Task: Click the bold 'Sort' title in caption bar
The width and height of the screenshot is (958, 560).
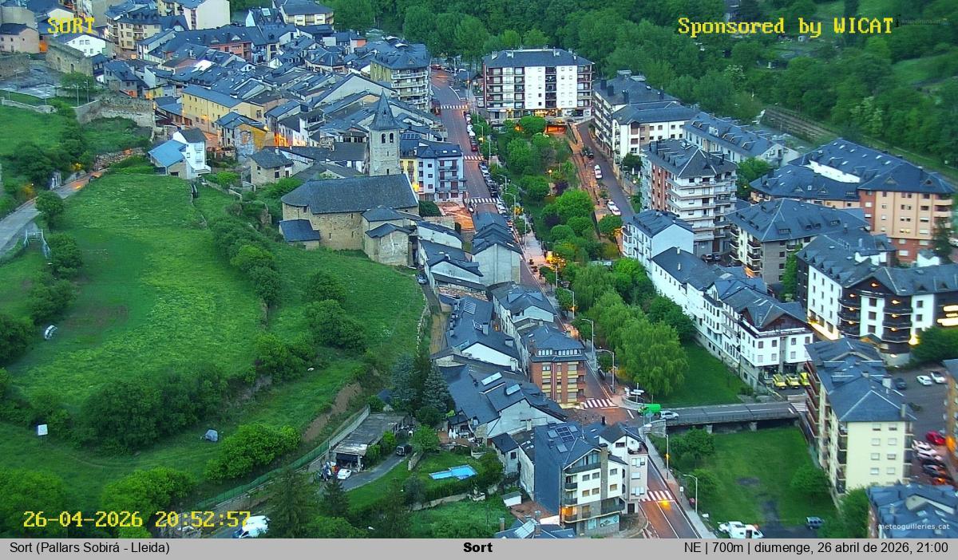Action: coord(477,548)
